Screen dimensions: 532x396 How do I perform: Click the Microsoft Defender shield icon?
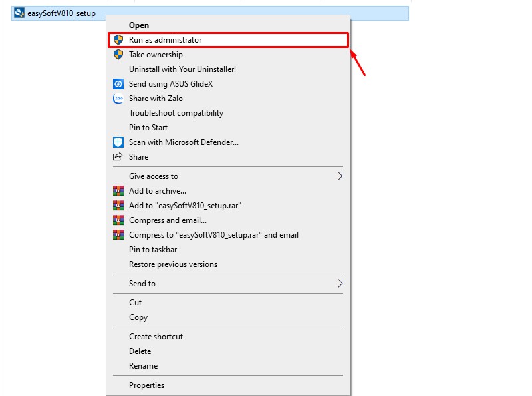click(x=118, y=142)
